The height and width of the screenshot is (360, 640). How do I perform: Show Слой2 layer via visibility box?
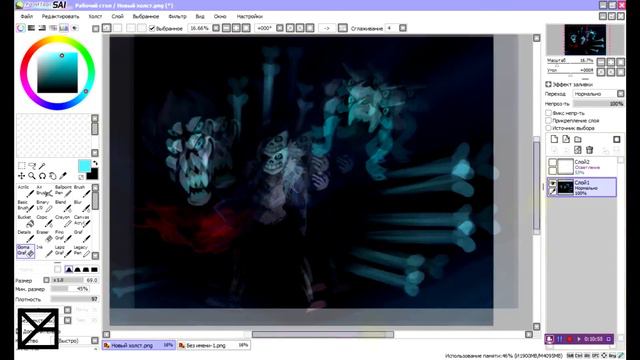click(552, 162)
